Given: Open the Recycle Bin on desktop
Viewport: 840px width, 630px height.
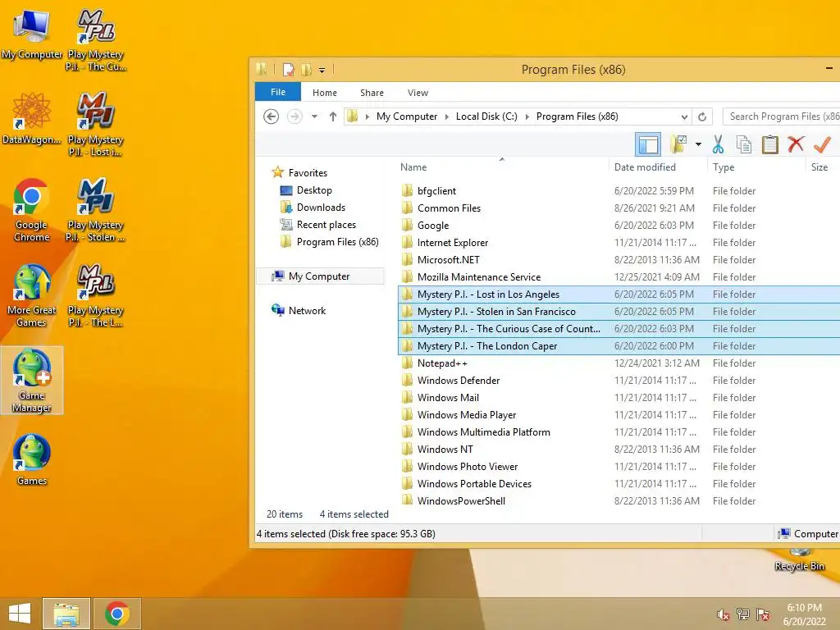Looking at the screenshot, I should click(799, 559).
